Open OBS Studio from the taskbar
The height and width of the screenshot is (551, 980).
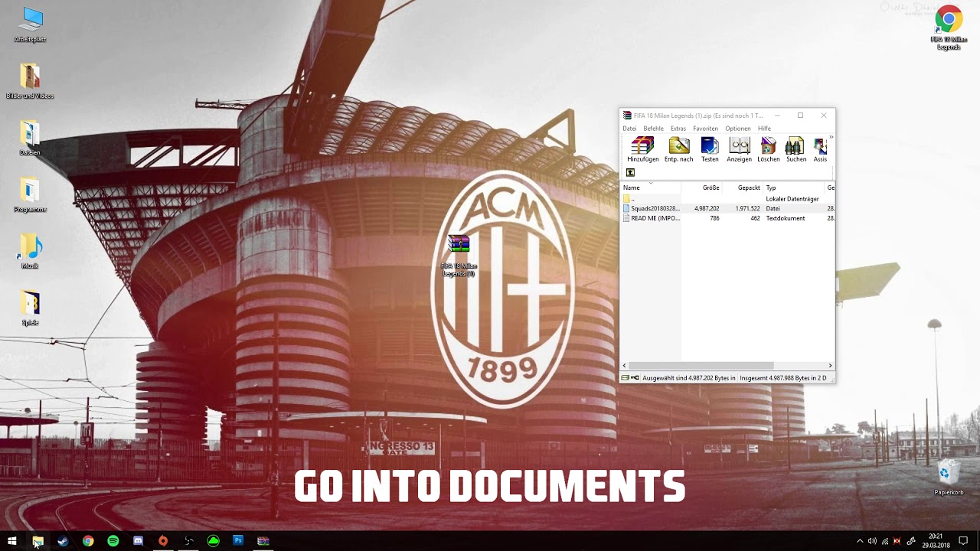(188, 541)
